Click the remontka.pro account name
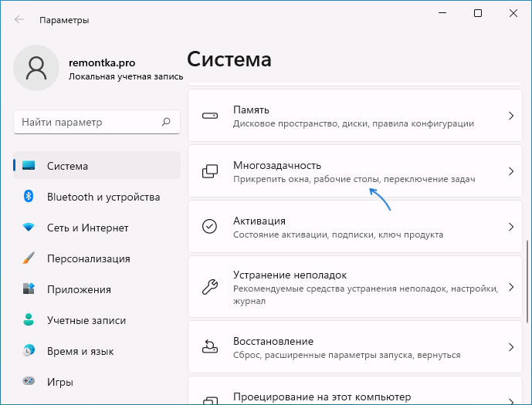The image size is (532, 405). [102, 62]
